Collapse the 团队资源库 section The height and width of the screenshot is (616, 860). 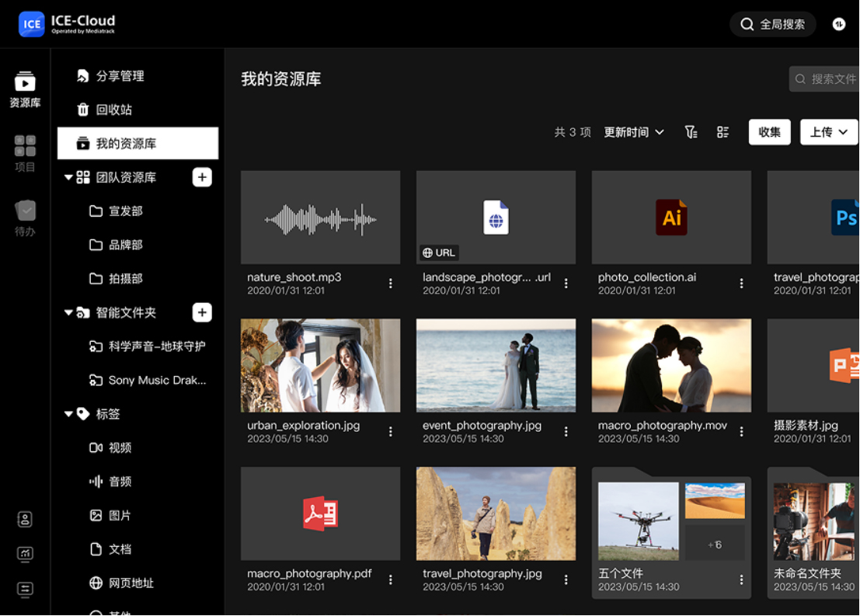(68, 177)
